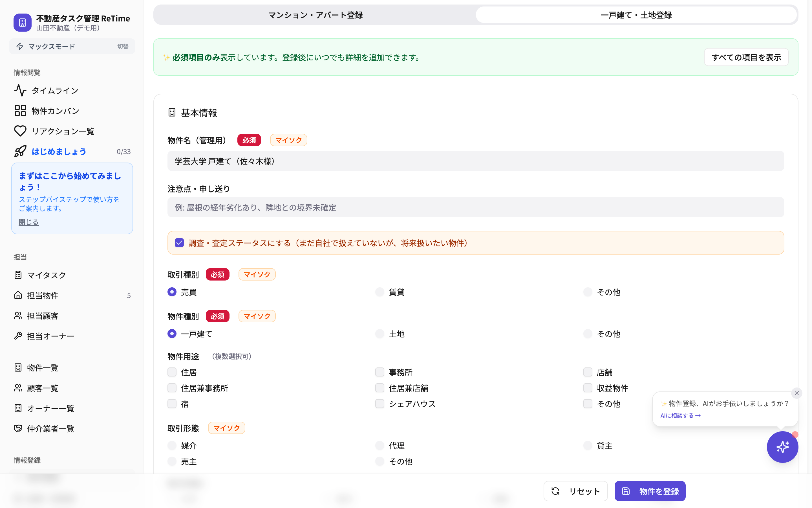Open リアクション一覧 from the sidebar
Viewport: 812px width, 508px height.
click(x=72, y=131)
